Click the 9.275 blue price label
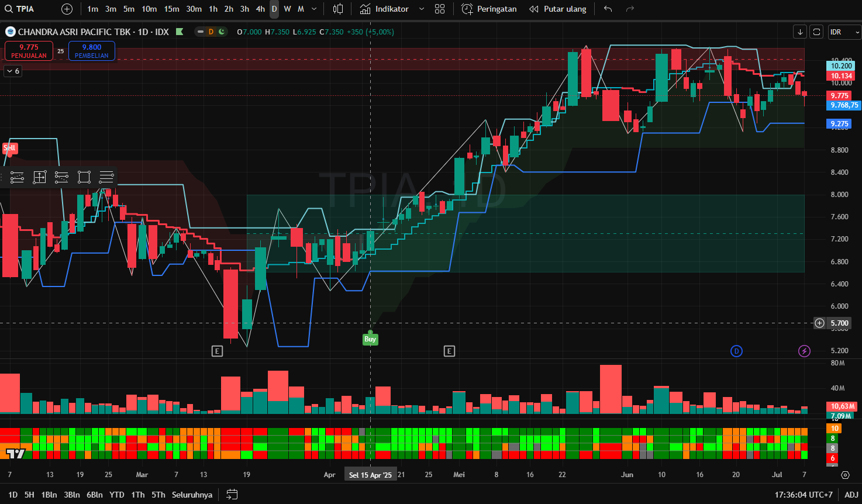 840,124
